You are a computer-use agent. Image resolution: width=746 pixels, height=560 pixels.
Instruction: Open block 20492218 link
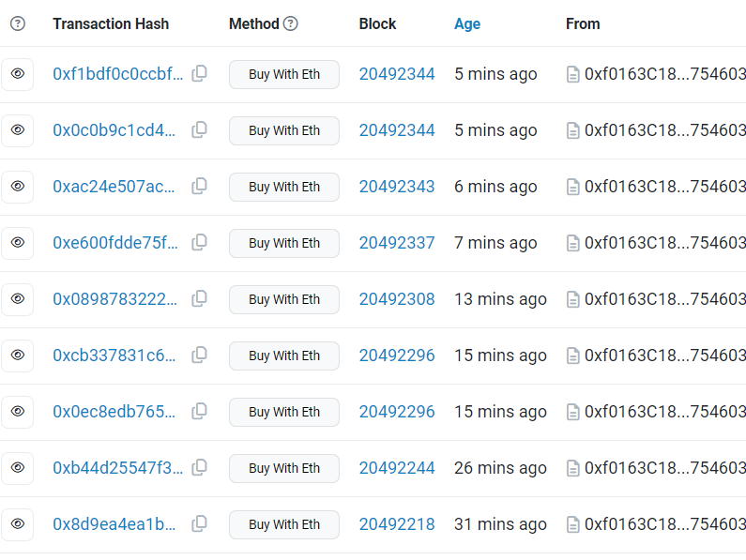397,524
